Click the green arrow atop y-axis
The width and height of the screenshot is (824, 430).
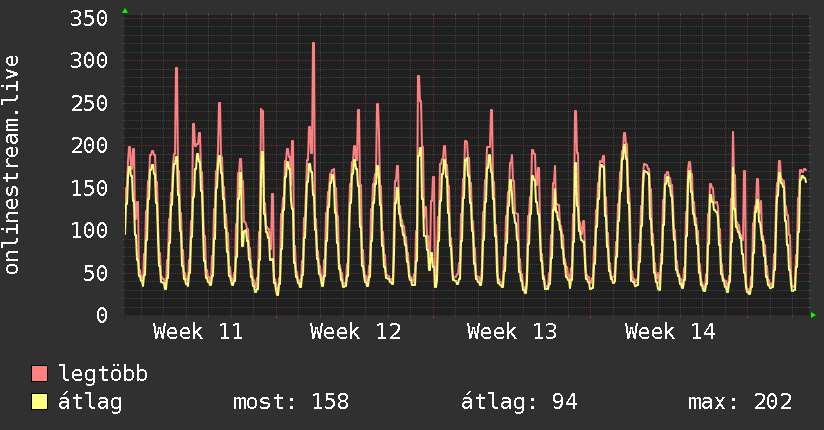point(125,11)
